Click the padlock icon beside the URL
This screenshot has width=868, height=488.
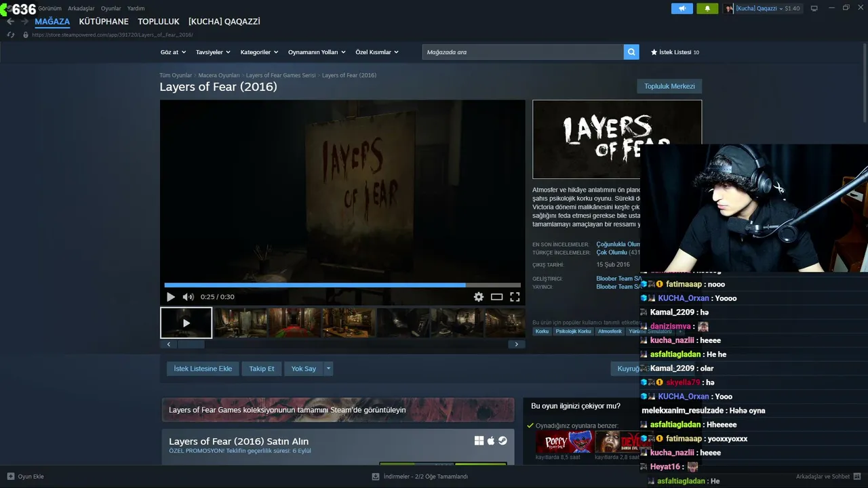[26, 35]
